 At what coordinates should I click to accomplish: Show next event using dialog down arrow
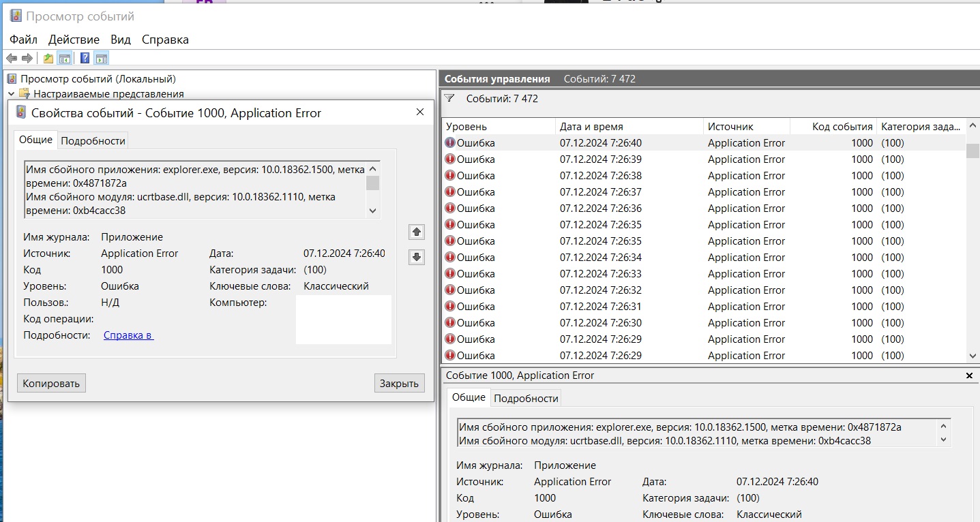(x=417, y=257)
